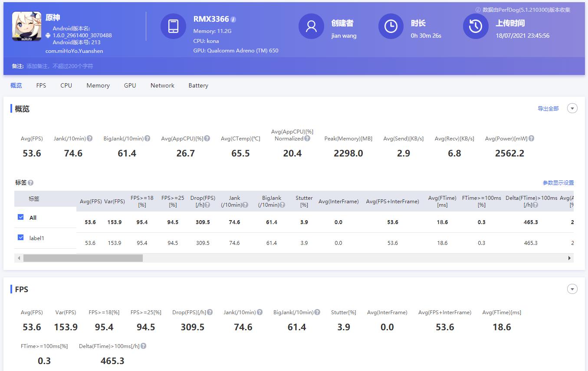Click the upload time history icon
588x371 pixels.
(x=476, y=26)
